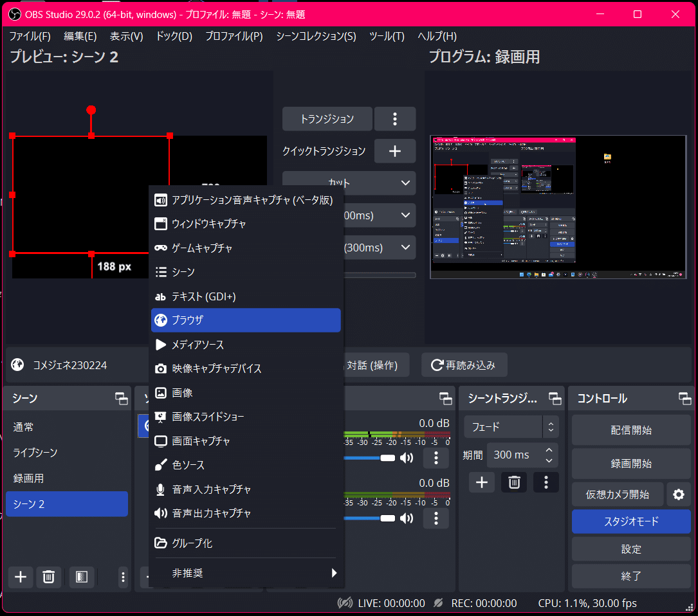
Task: Start streaming with 配信開始
Action: 631,430
